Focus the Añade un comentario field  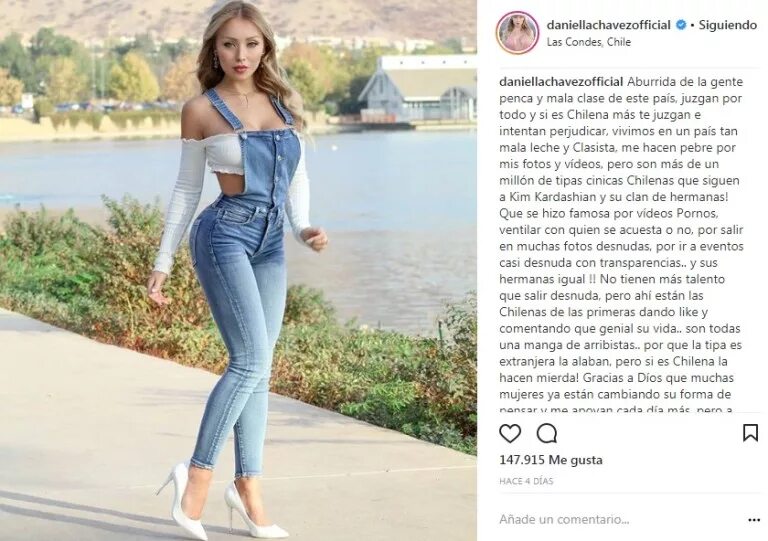tap(564, 519)
